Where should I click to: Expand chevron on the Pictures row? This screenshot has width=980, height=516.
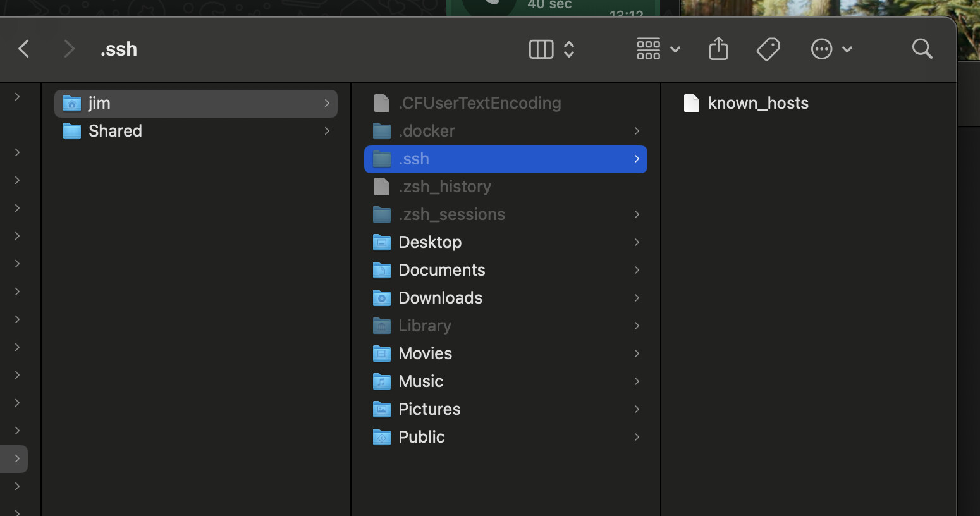click(x=637, y=409)
